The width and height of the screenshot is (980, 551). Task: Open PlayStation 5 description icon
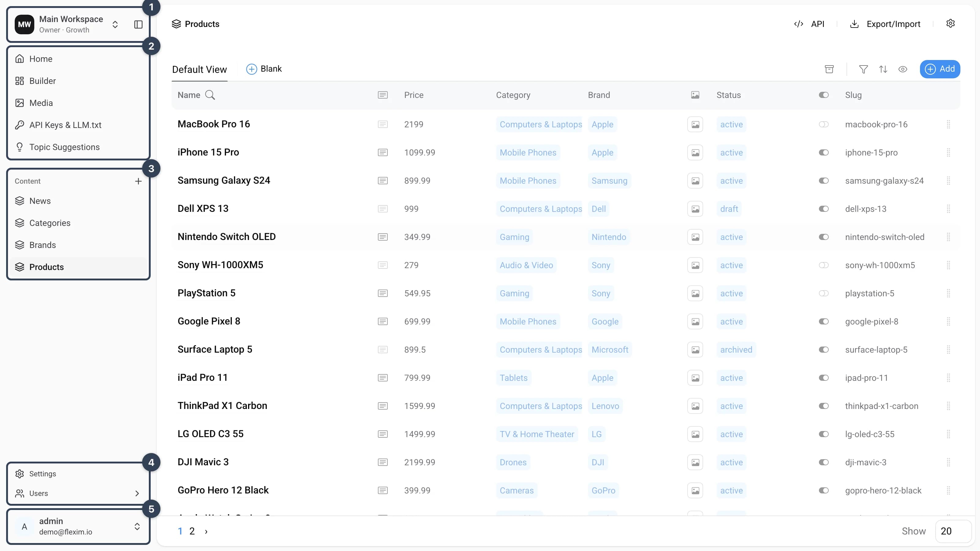383,293
